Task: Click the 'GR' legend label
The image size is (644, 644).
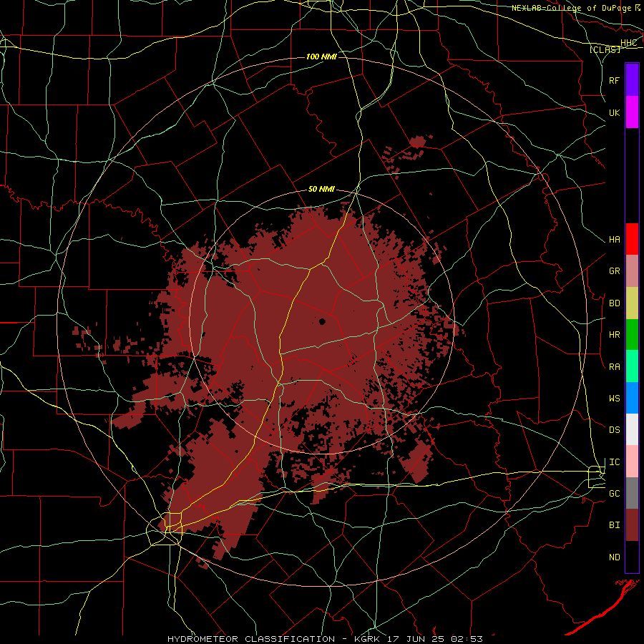Action: pos(615,271)
